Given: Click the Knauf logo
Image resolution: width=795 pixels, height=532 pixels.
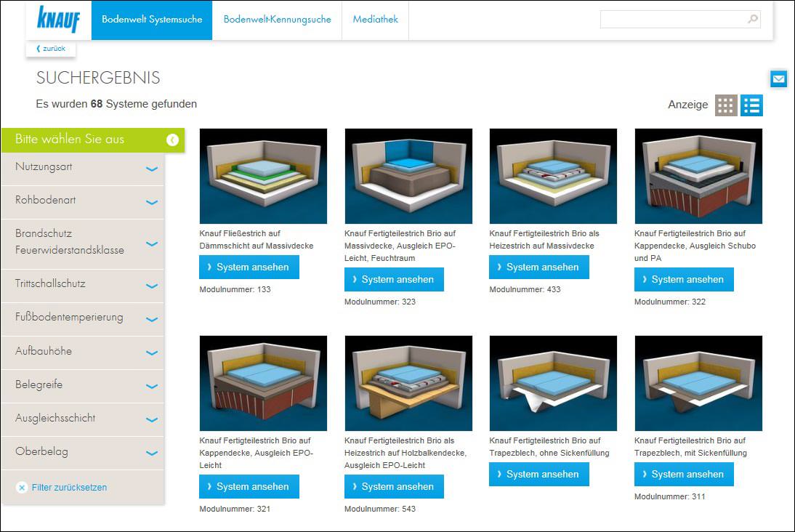Looking at the screenshot, I should click(58, 20).
